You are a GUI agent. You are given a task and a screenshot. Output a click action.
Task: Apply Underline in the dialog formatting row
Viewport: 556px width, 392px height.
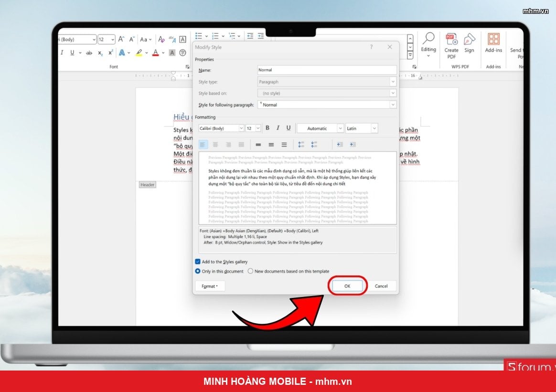click(289, 128)
